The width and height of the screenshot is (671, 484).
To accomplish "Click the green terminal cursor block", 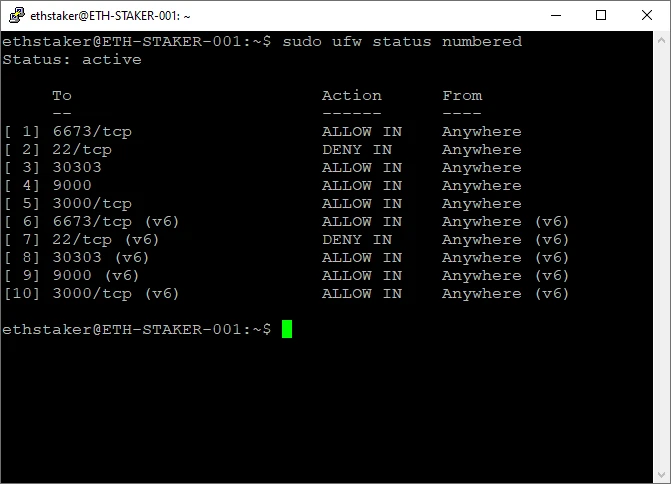I will pyautogui.click(x=287, y=329).
